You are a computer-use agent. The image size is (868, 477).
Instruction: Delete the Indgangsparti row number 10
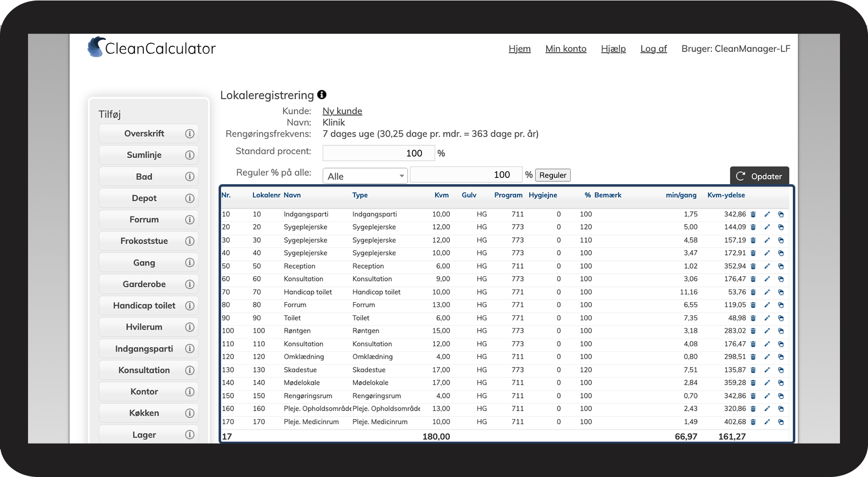point(753,215)
